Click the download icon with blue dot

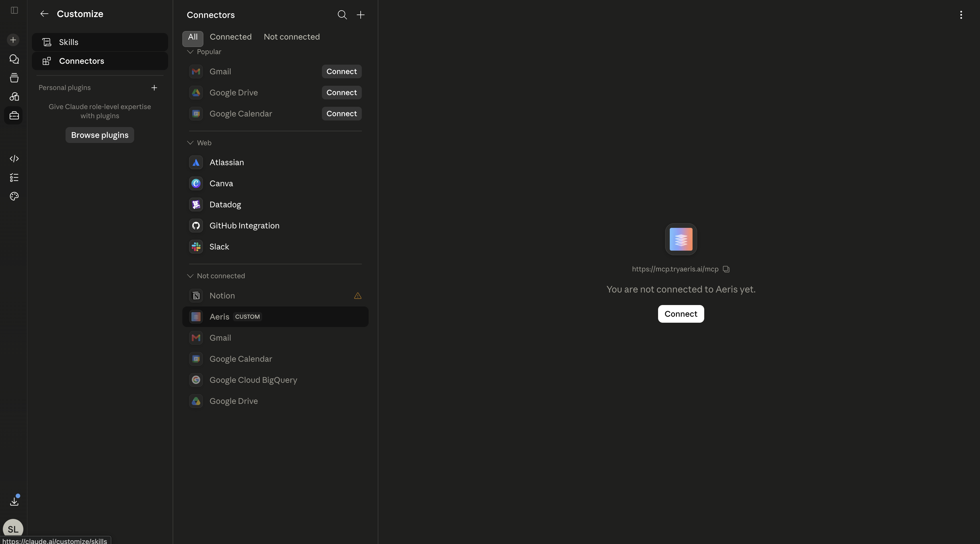14,501
